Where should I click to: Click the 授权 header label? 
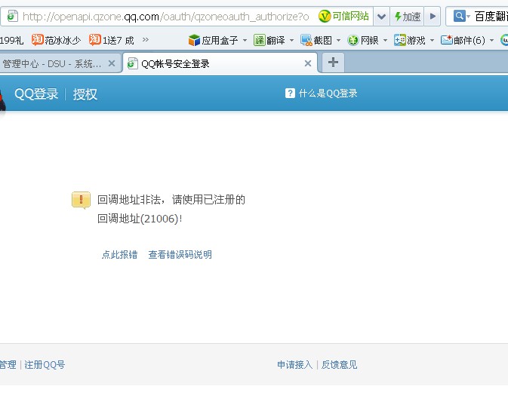pos(85,94)
